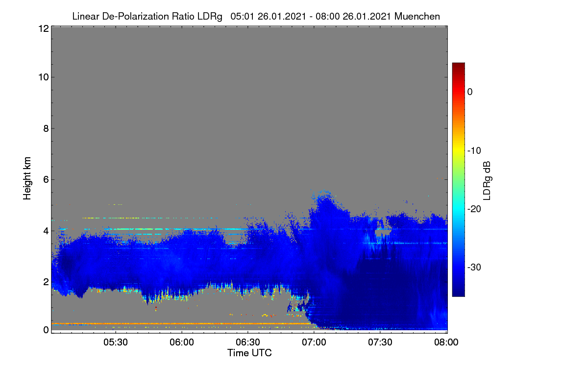Screen dimensions: 588x392
Task: Click the height tick label 4
Action: (x=46, y=230)
